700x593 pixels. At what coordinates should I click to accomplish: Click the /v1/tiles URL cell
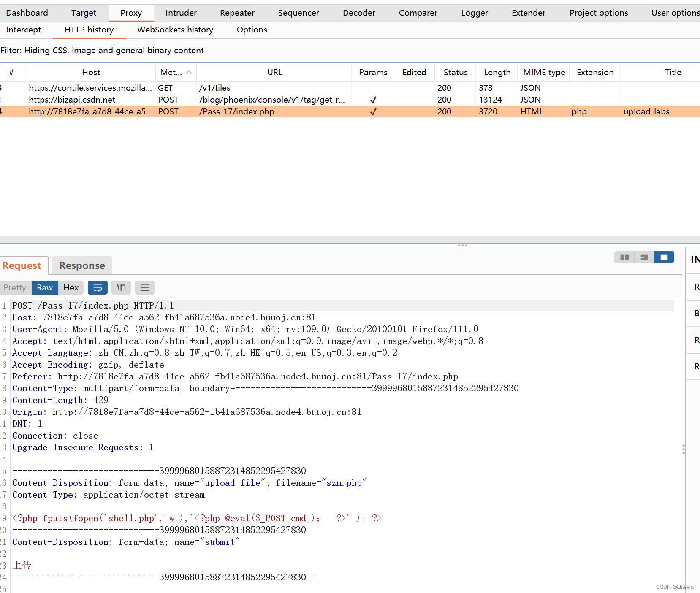[x=215, y=88]
